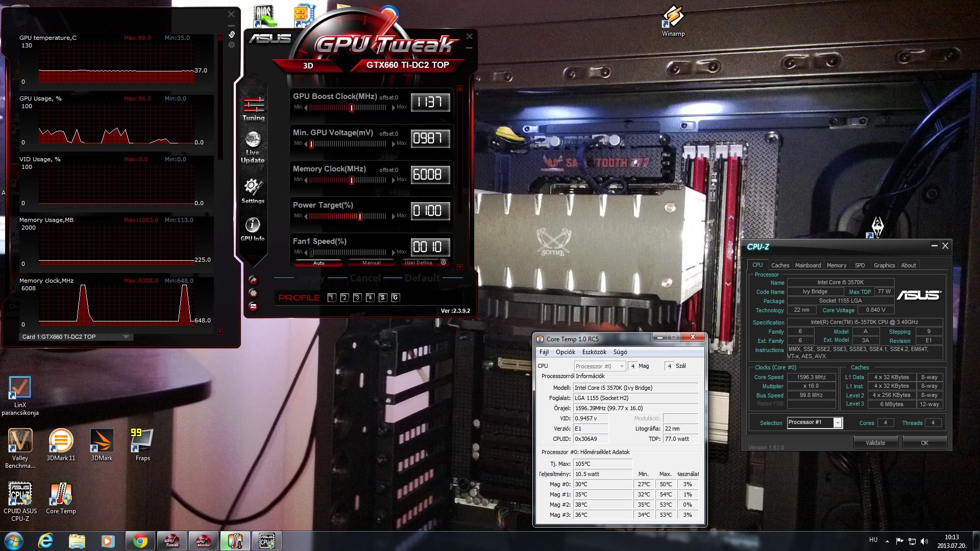The height and width of the screenshot is (551, 980).
Task: Open the Skyrim desktop icon
Action: tap(877, 227)
